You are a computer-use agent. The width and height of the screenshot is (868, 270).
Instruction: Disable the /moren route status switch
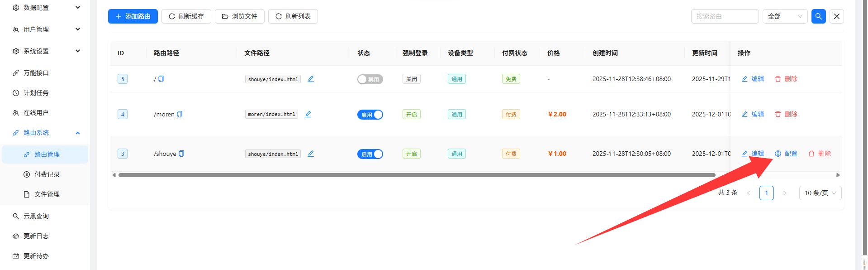point(370,115)
